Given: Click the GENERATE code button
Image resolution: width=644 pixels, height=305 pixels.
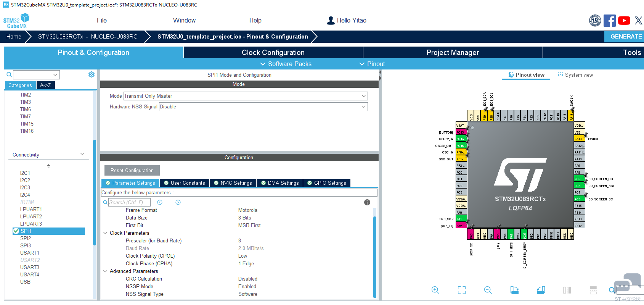Looking at the screenshot, I should [624, 37].
